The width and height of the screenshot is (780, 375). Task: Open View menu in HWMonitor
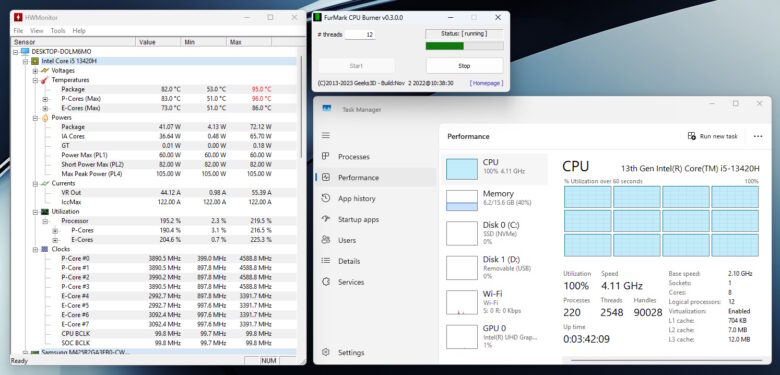click(x=36, y=30)
